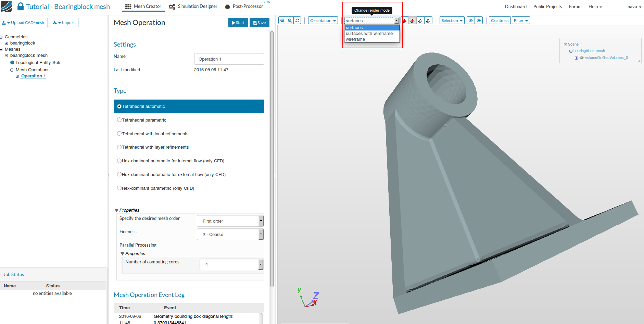Open the Public Projects link
This screenshot has width=644, height=324.
[548, 7]
